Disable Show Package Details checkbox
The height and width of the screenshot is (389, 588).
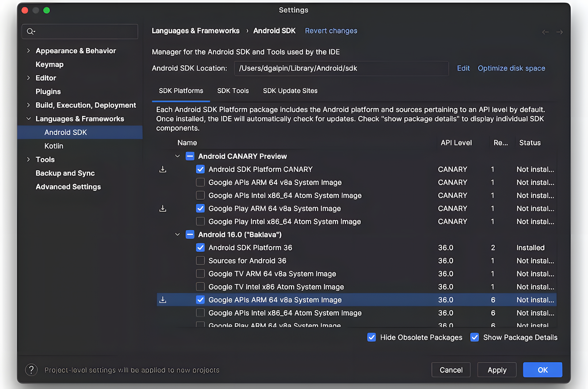(475, 337)
